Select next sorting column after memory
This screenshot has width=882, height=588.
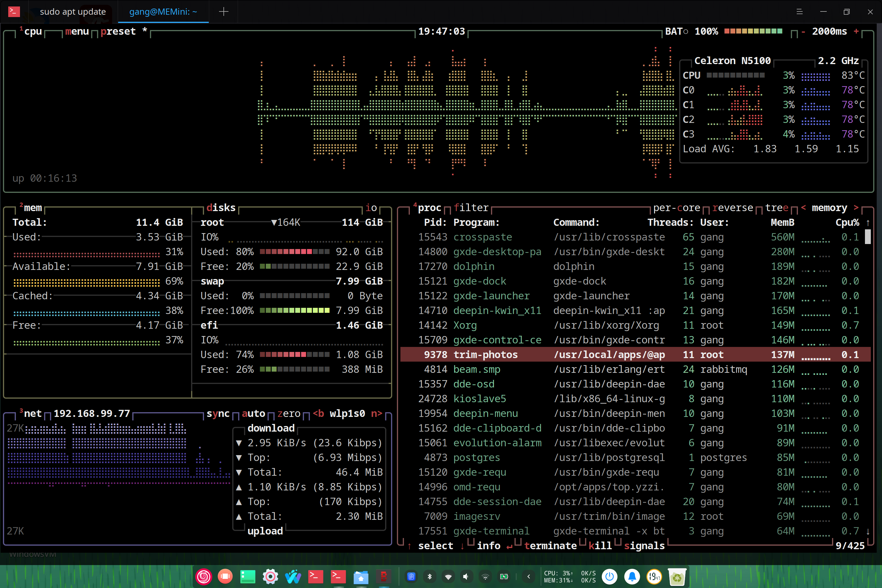856,207
